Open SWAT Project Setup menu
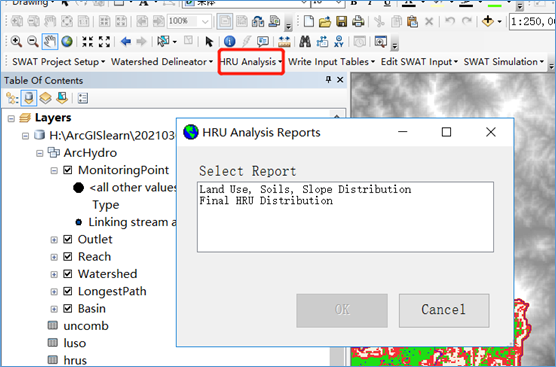This screenshot has height=367, width=556. coord(59,62)
